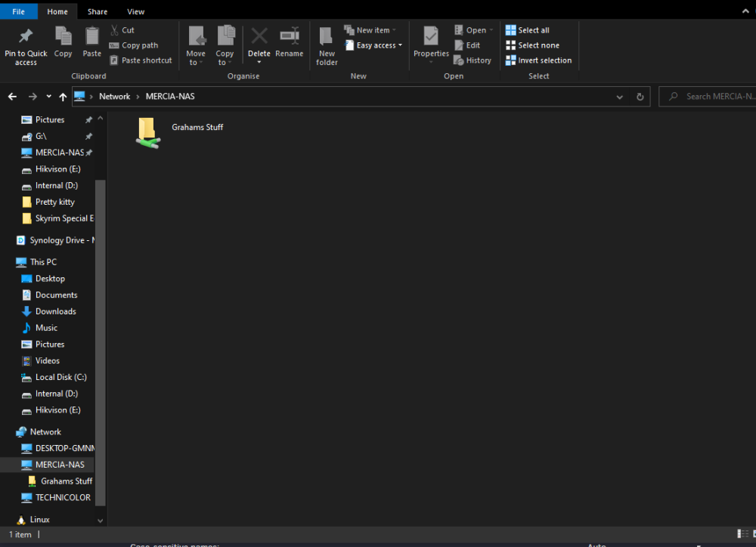Switch to the View ribbon tab
This screenshot has width=756, height=547.
pyautogui.click(x=135, y=11)
